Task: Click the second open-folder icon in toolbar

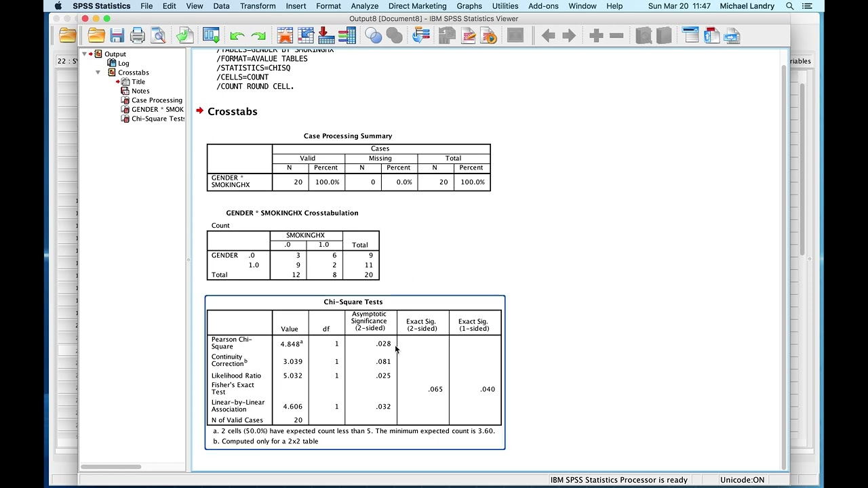Action: pyautogui.click(x=96, y=35)
